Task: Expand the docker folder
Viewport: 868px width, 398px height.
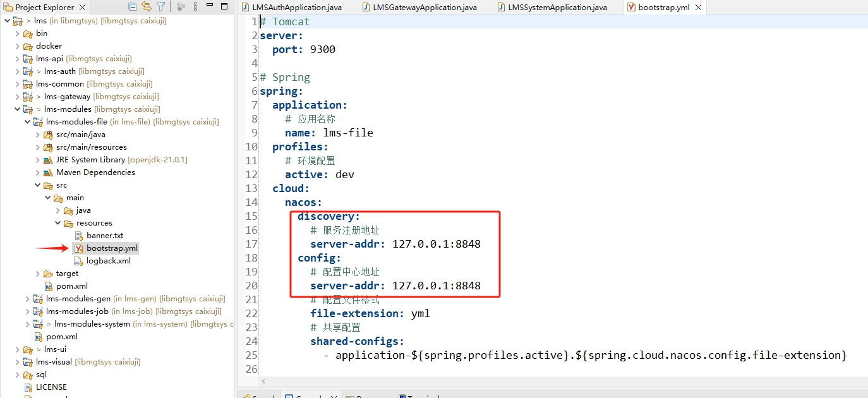Action: [x=18, y=46]
